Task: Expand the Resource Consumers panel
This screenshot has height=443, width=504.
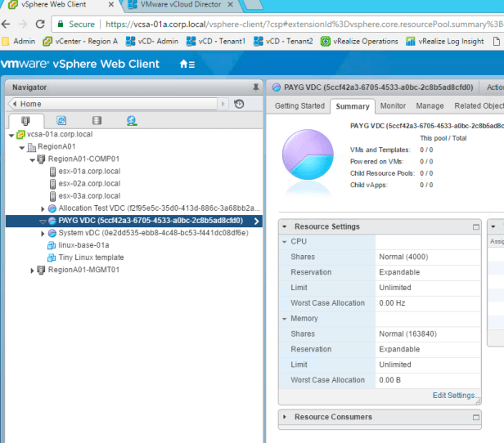Action: pos(285,417)
